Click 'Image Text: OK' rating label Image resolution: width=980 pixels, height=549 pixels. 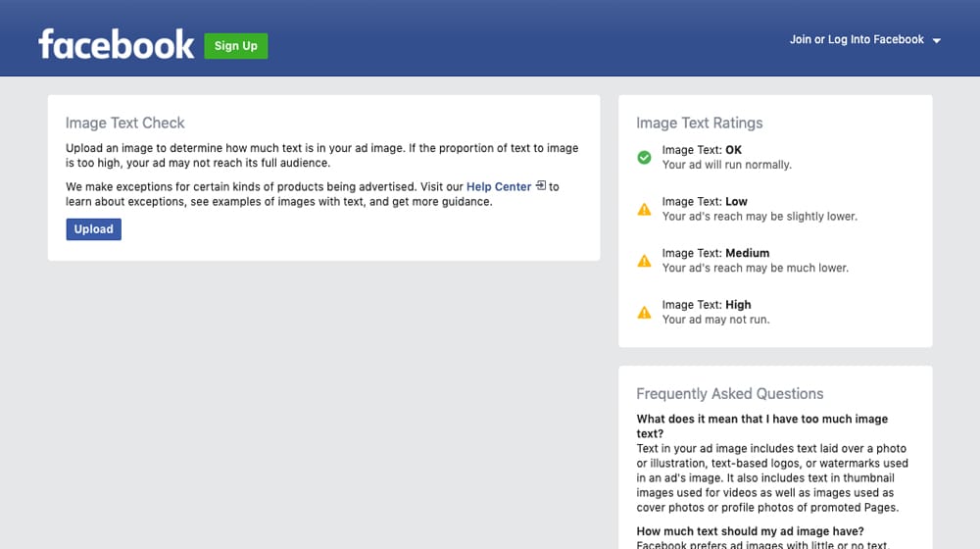pos(702,150)
